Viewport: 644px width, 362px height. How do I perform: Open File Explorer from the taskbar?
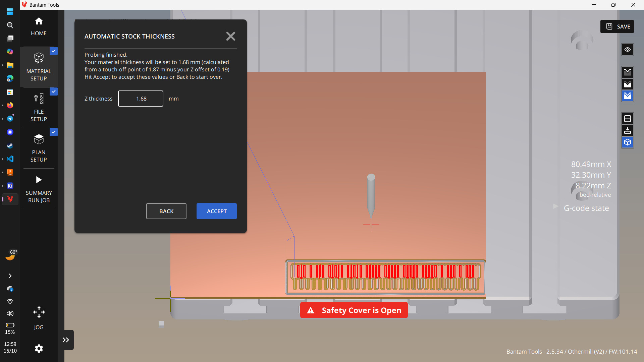coord(10,65)
